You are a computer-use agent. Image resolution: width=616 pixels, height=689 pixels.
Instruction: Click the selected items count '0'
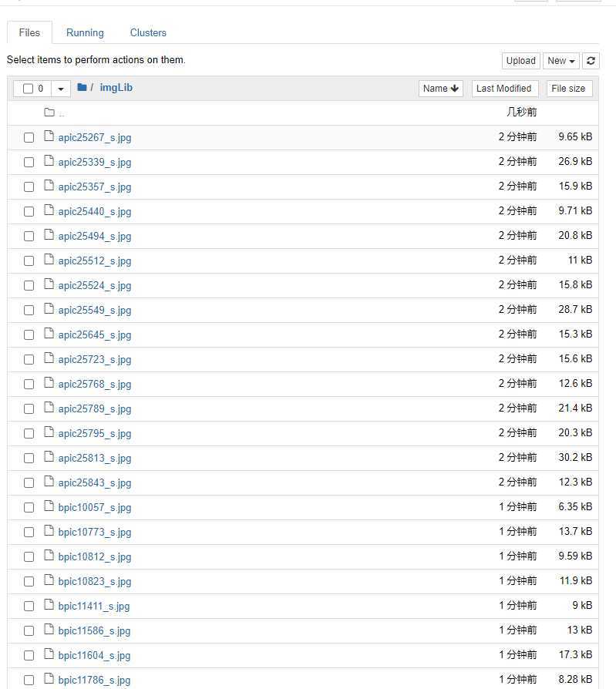(x=40, y=89)
